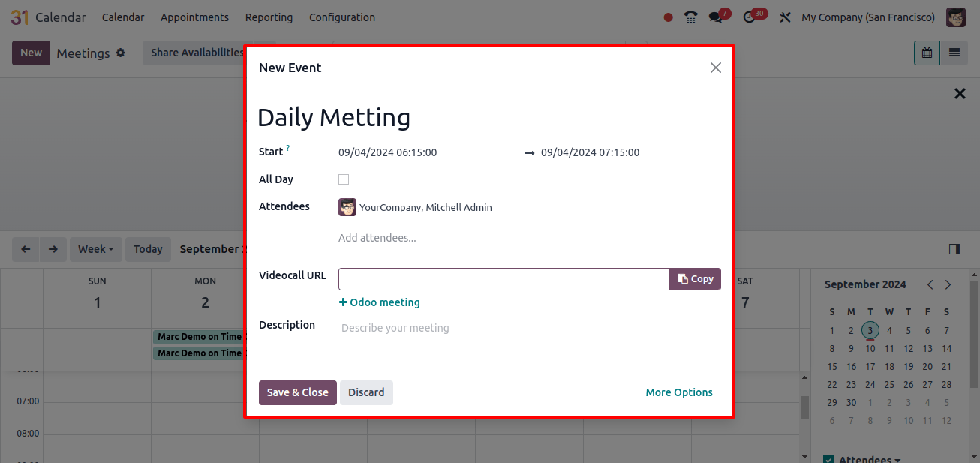Open the Reporting menu
The height and width of the screenshot is (463, 980).
(x=269, y=17)
